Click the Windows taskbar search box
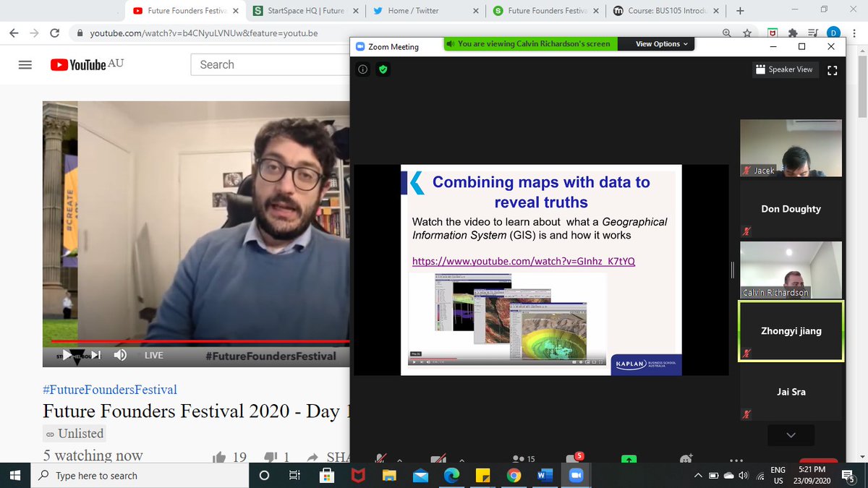868x488 pixels. [140, 476]
